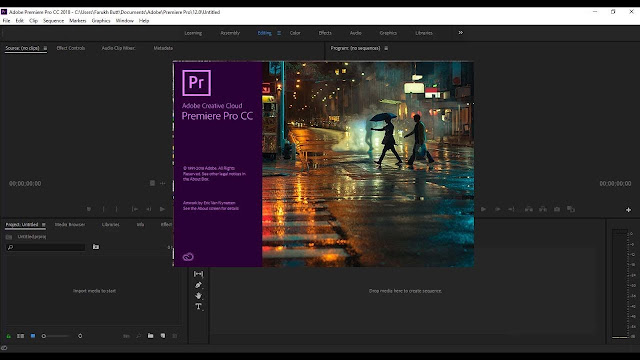
Task: Open the File menu
Action: 6,20
